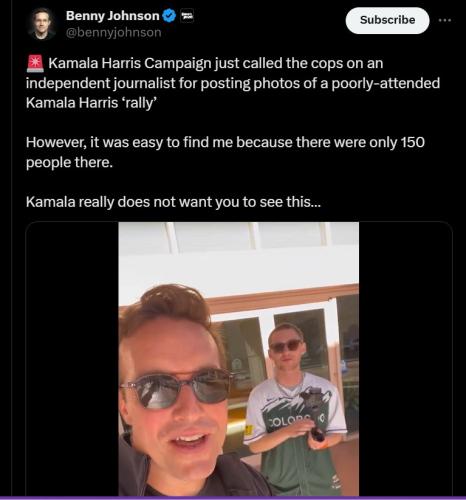Screen dimensions: 466x500
Task: Select the 'Kamala Harris Campaign just called' paragraph
Action: [233, 83]
